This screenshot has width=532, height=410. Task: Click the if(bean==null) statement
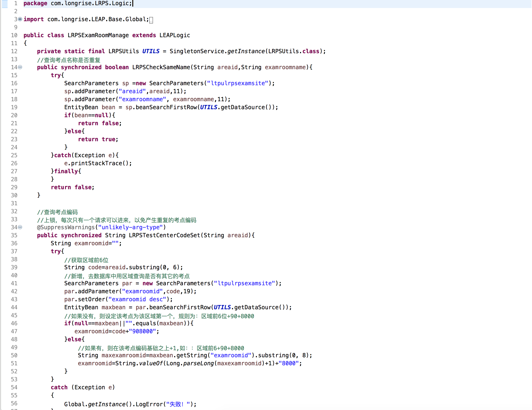[x=90, y=115]
